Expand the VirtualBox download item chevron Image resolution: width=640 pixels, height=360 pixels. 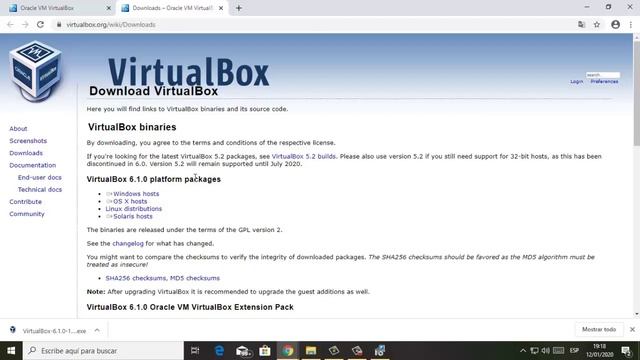click(x=97, y=330)
